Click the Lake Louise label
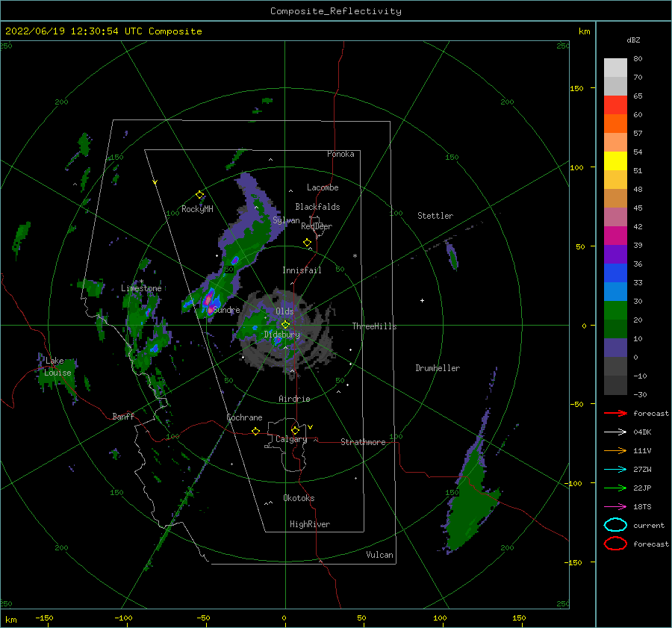This screenshot has height=628, width=672. [x=57, y=367]
